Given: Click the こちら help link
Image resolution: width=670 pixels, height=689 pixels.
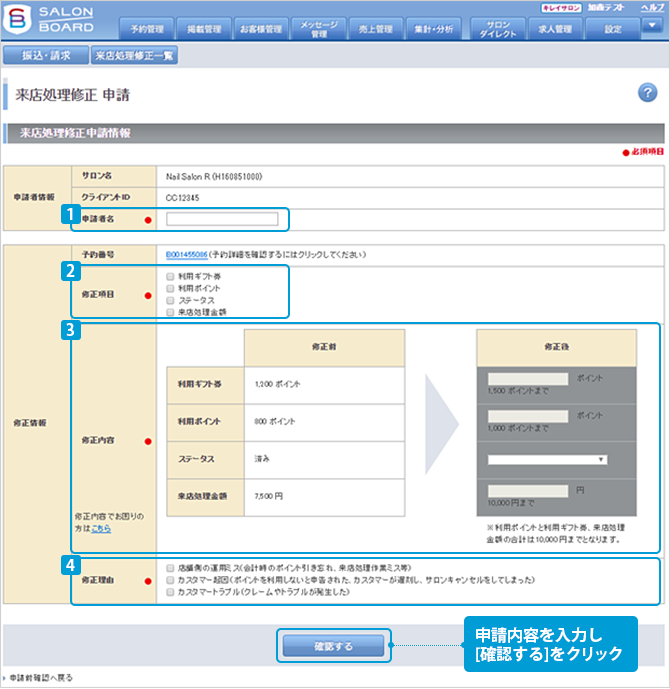Looking at the screenshot, I should (x=101, y=528).
